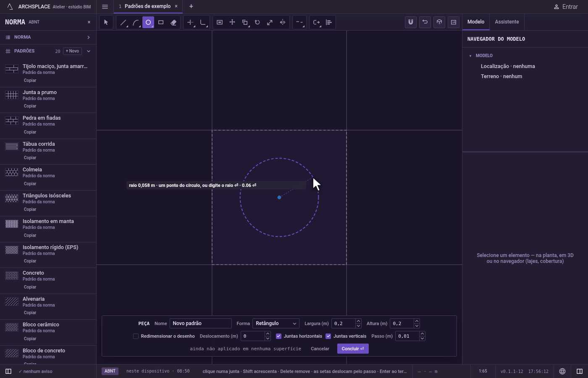Activate the mirror tool
588x378 pixels.
tap(283, 22)
